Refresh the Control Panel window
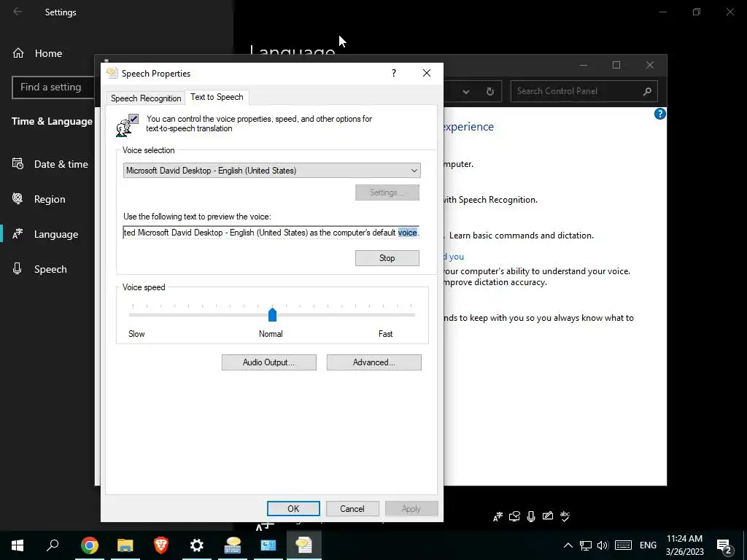Image resolution: width=747 pixels, height=560 pixels. click(x=489, y=91)
